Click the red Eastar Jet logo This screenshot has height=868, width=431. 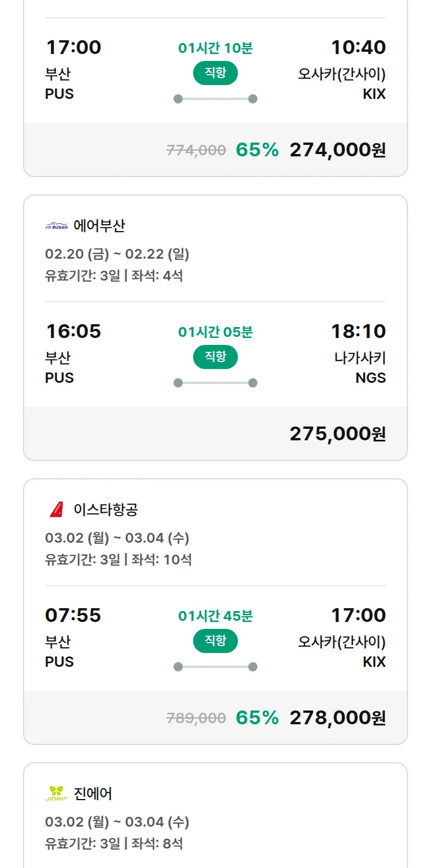(56, 509)
